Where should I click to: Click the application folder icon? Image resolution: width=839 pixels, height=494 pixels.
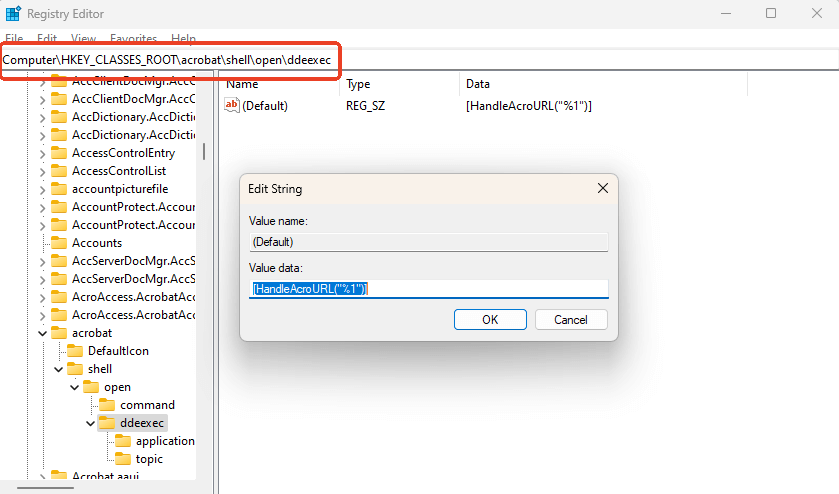point(123,441)
